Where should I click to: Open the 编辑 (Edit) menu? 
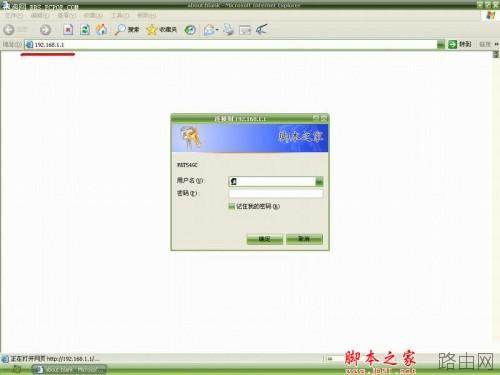(40, 15)
